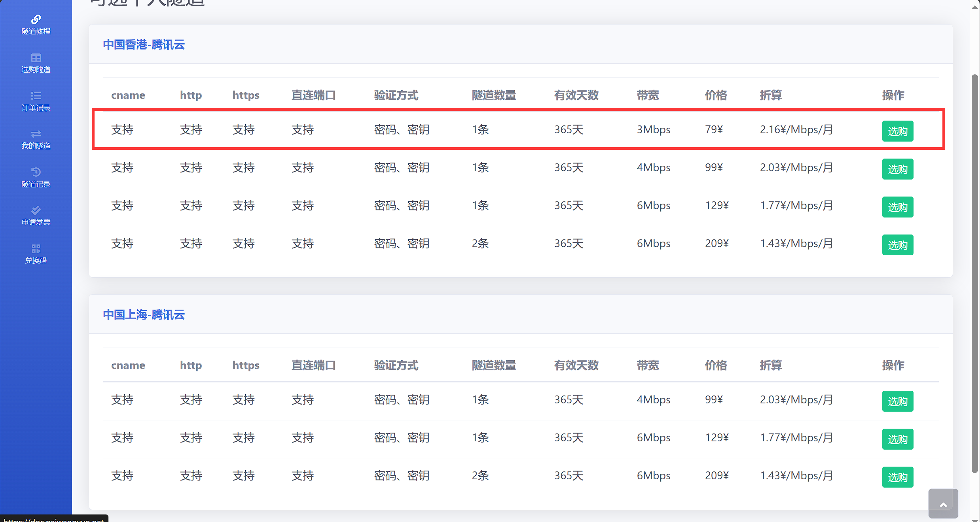Image resolution: width=980 pixels, height=522 pixels.
Task: Go to 我的隧道 arrows icon
Action: [36, 134]
